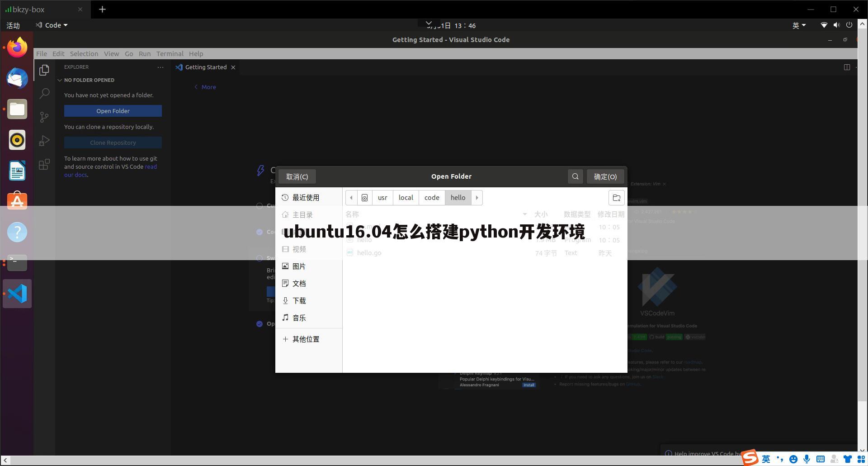Click the power icon in top bar
868x466 pixels.
pos(849,25)
